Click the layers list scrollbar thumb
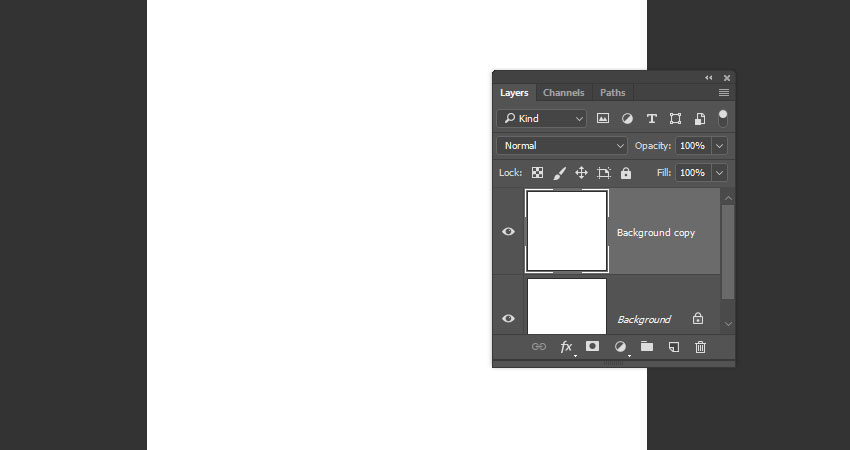850x450 pixels. click(728, 252)
